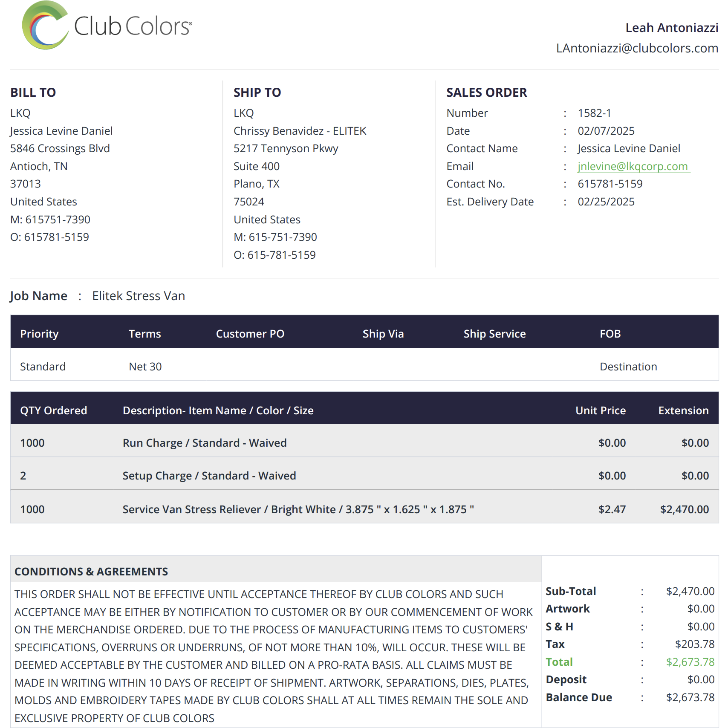The height and width of the screenshot is (728, 728).
Task: Click the Priority column header
Action: point(39,334)
